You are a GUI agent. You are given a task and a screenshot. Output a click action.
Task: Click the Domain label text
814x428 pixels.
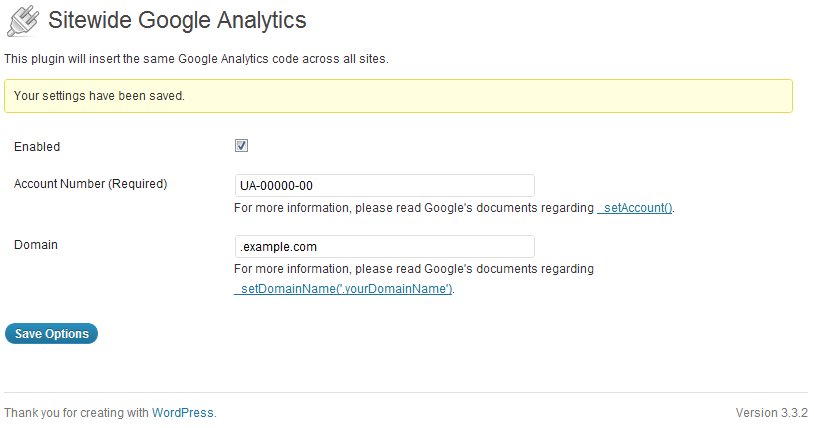(x=36, y=245)
